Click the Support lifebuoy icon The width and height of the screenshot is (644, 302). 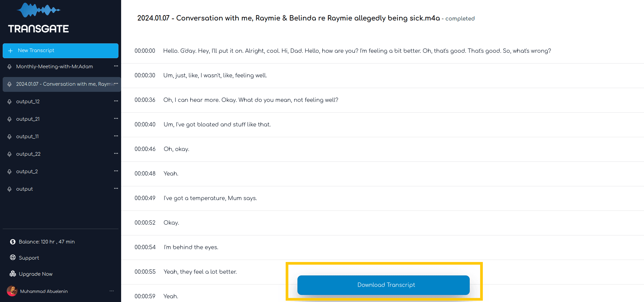pyautogui.click(x=13, y=258)
